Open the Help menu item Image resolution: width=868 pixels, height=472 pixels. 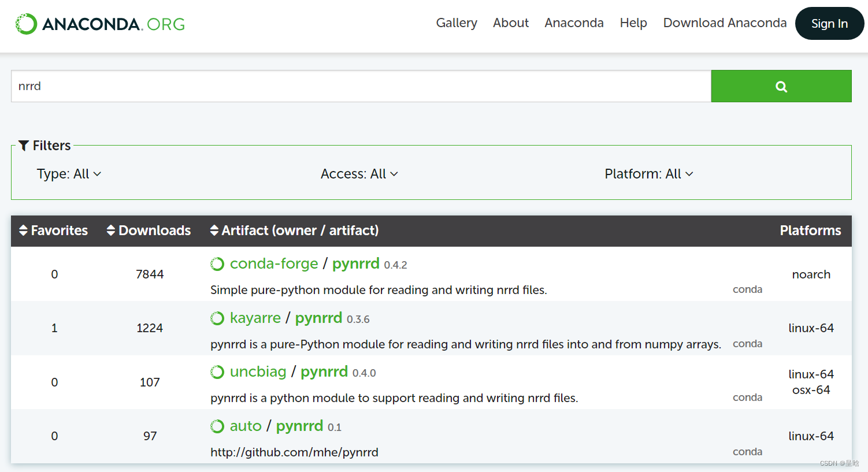(x=633, y=23)
